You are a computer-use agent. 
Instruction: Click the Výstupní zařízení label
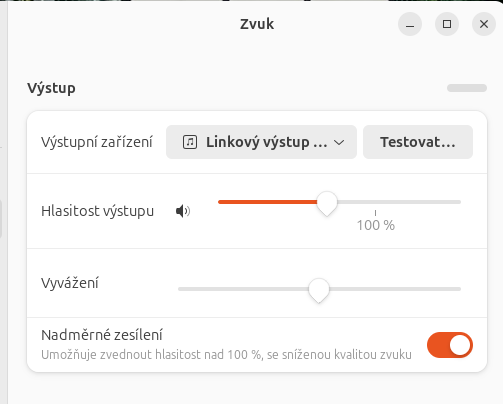97,142
